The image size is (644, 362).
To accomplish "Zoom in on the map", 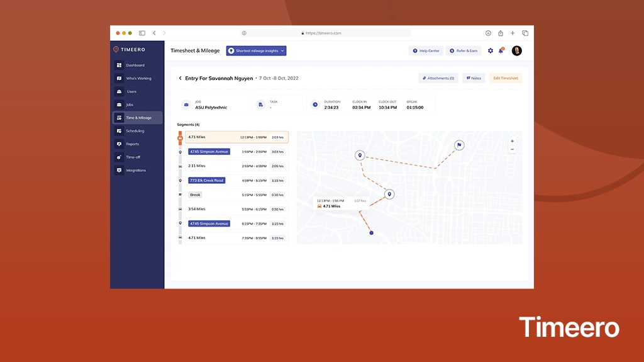I will click(512, 141).
